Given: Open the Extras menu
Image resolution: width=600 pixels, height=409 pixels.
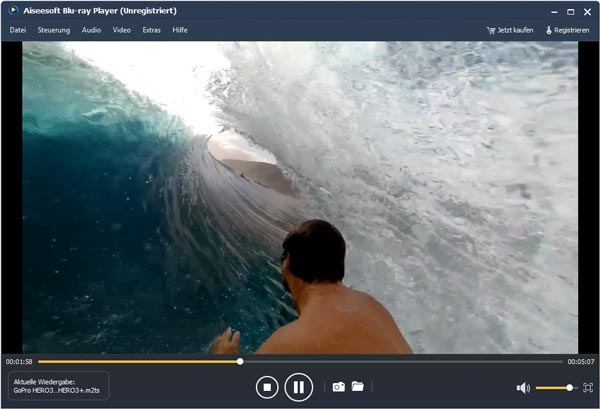Looking at the screenshot, I should click(151, 30).
